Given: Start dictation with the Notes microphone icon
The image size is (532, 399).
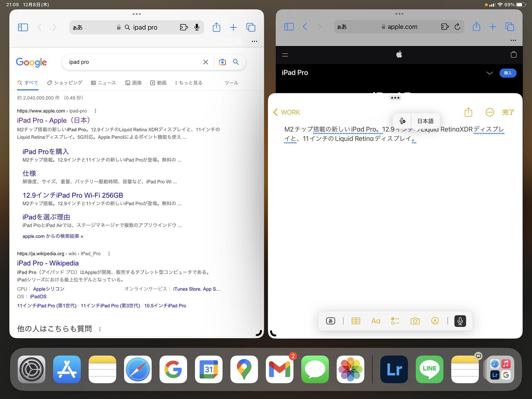Looking at the screenshot, I should pos(460,321).
